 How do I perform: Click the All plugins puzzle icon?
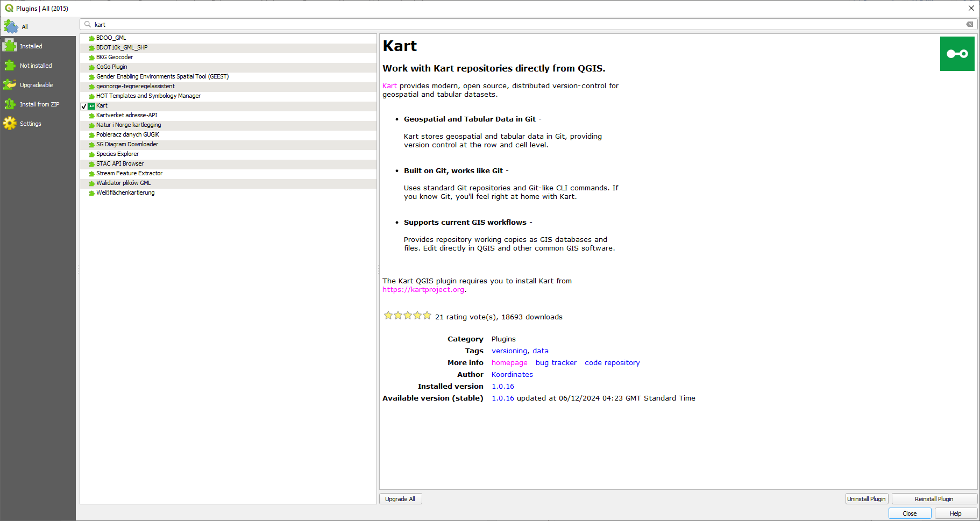coord(11,26)
